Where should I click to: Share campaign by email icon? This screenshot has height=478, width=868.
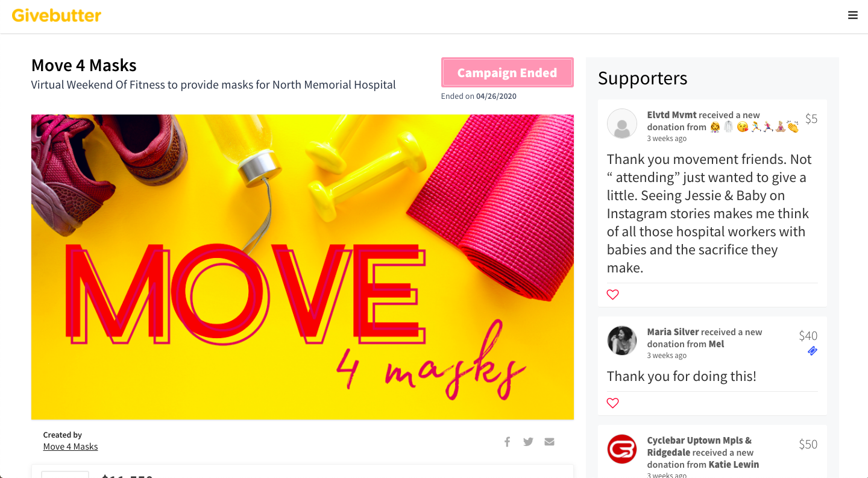549,442
